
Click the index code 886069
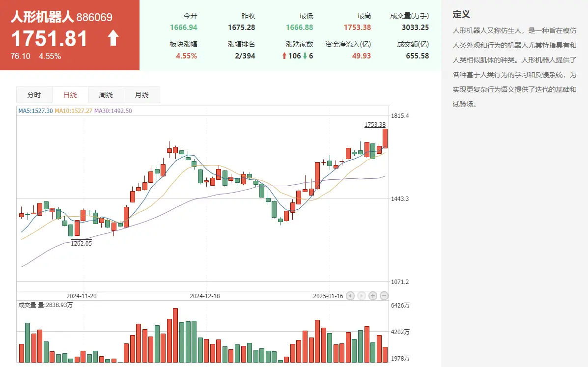point(95,16)
